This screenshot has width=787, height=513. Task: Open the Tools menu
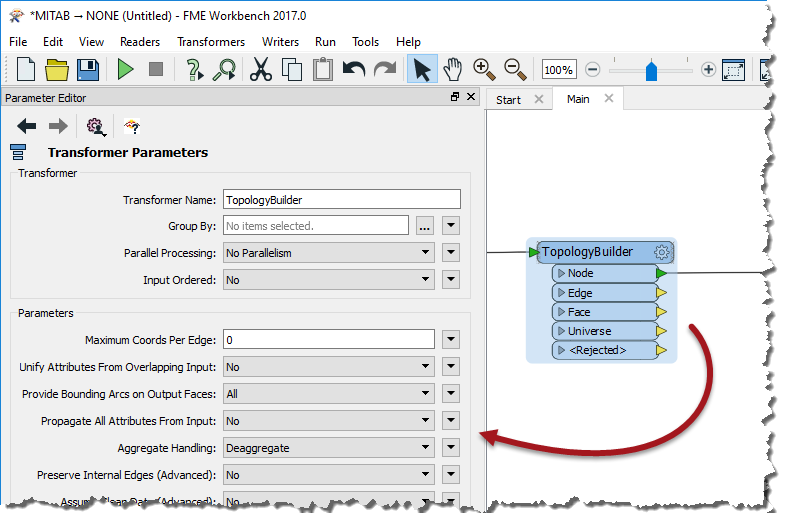coord(365,42)
